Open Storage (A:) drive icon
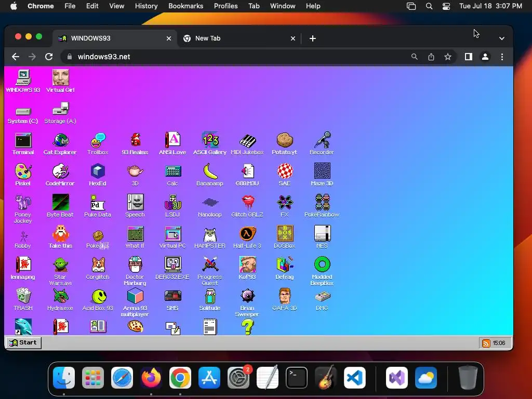 coord(60,113)
